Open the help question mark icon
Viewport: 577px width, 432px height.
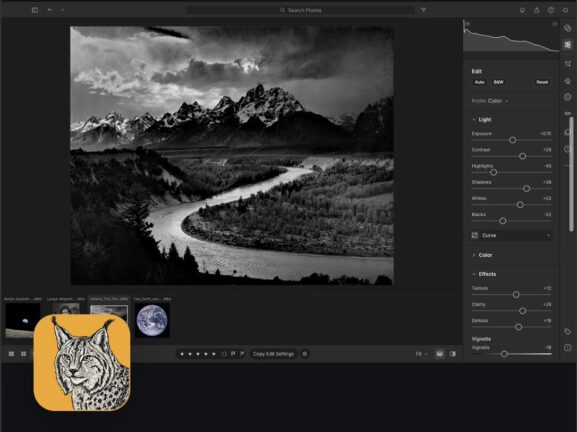(551, 10)
